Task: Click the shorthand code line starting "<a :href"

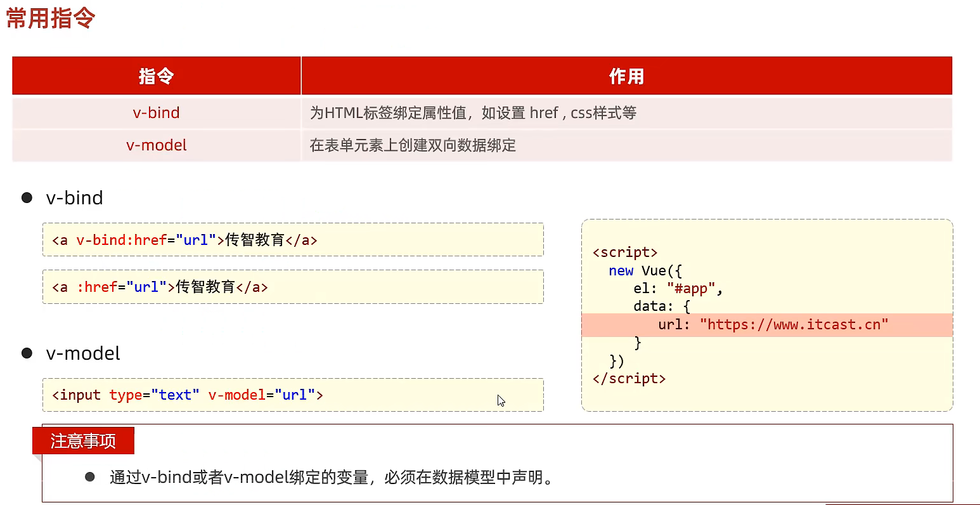Action: tap(293, 287)
